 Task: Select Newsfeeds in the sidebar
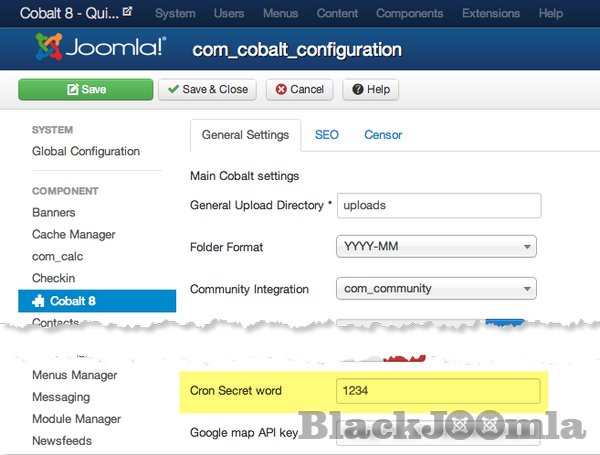pyautogui.click(x=62, y=441)
